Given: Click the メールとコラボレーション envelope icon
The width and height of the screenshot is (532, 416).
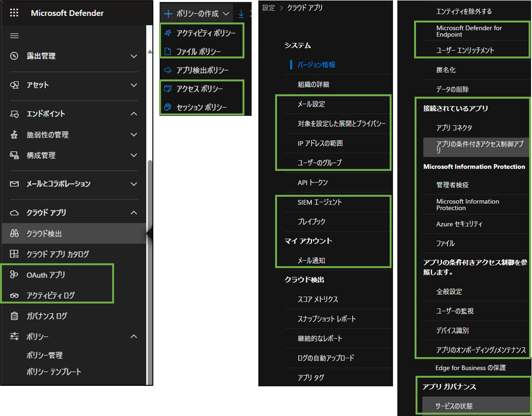Looking at the screenshot, I should (x=14, y=184).
